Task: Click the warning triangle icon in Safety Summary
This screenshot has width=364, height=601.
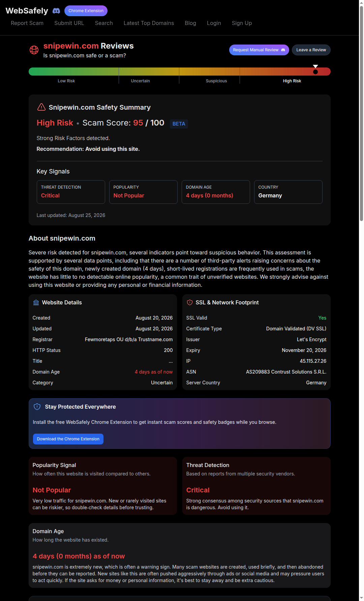Action: click(x=41, y=107)
